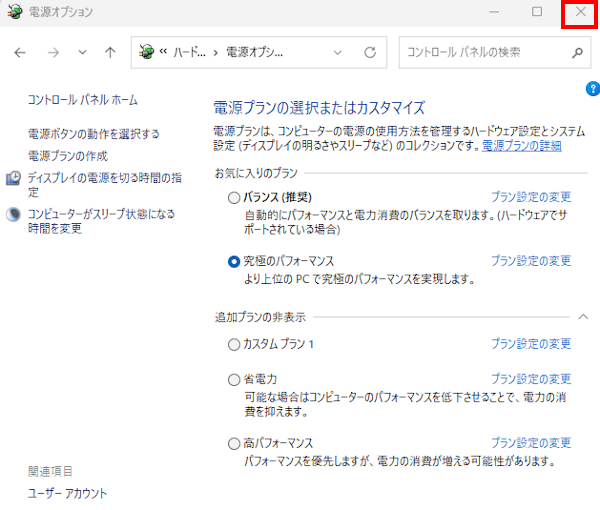Click the back navigation arrow
600x510 pixels.
coord(20,52)
